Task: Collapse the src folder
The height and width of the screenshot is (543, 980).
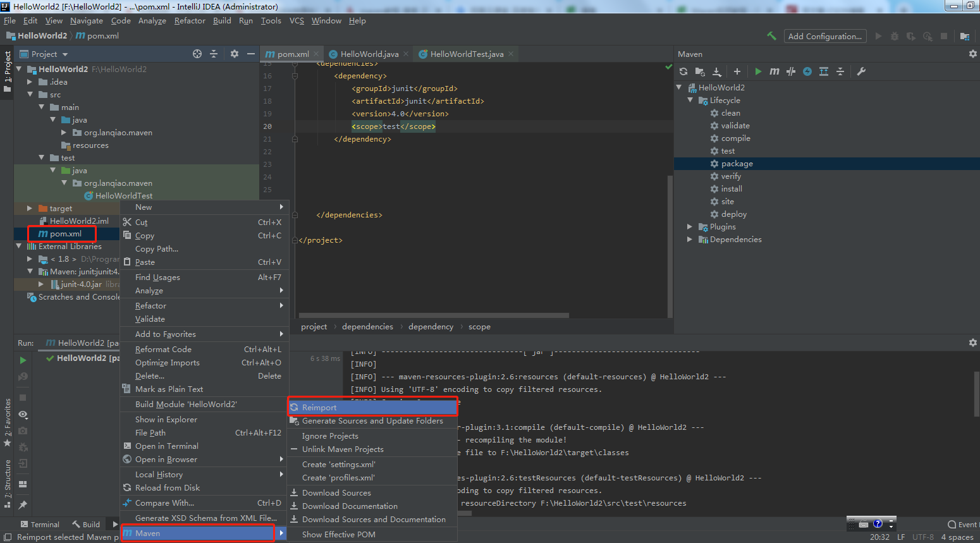Action: tap(30, 94)
